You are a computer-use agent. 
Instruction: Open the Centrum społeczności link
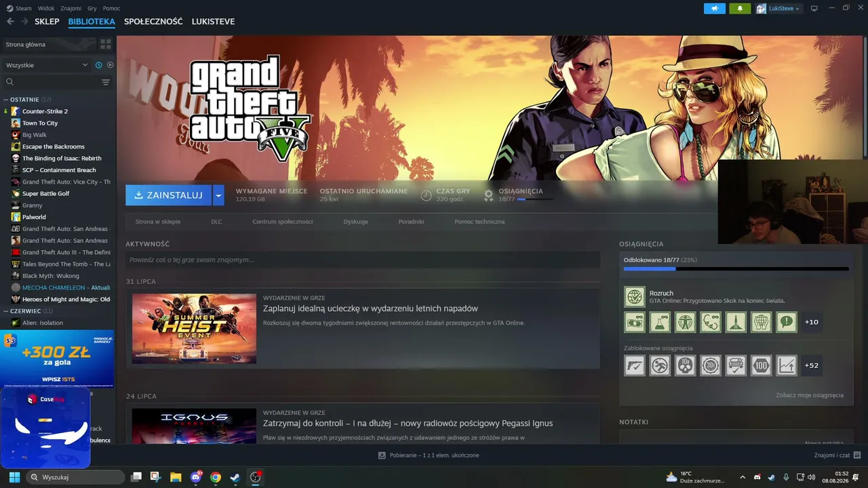tap(283, 222)
